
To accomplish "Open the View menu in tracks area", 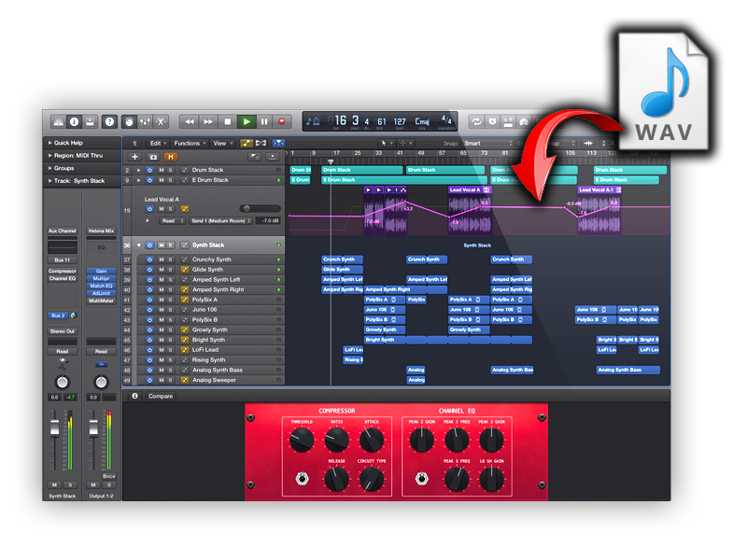I will (223, 143).
